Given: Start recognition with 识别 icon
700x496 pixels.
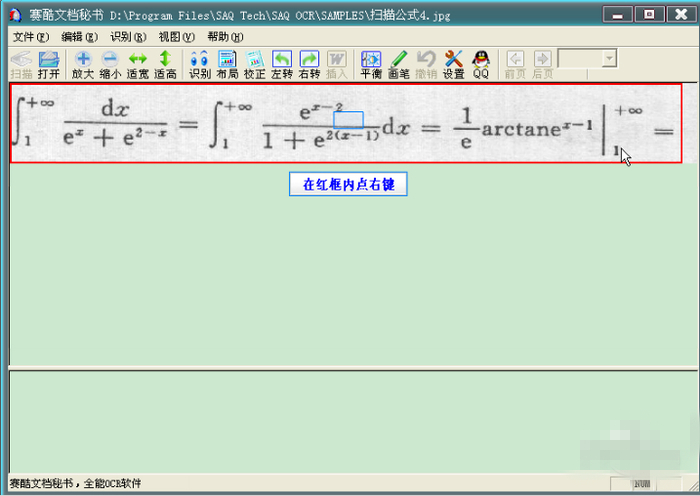Looking at the screenshot, I should [x=200, y=65].
